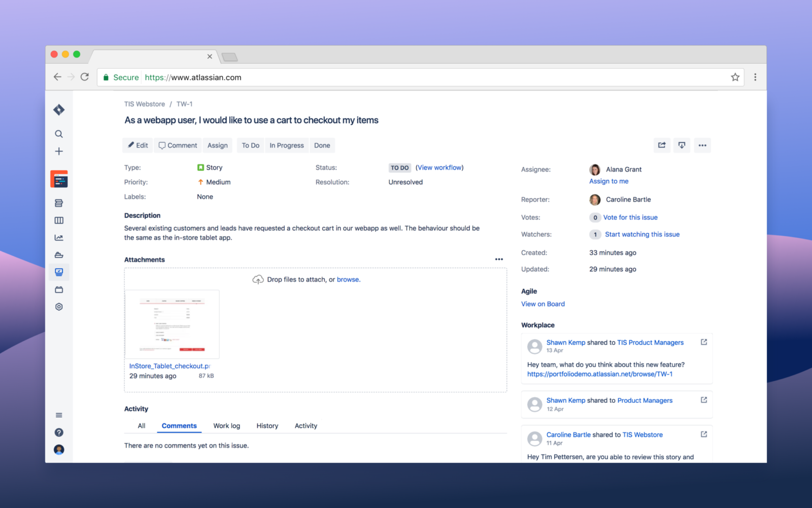Open the issue more actions (...) menu
The image size is (812, 508).
(x=703, y=145)
